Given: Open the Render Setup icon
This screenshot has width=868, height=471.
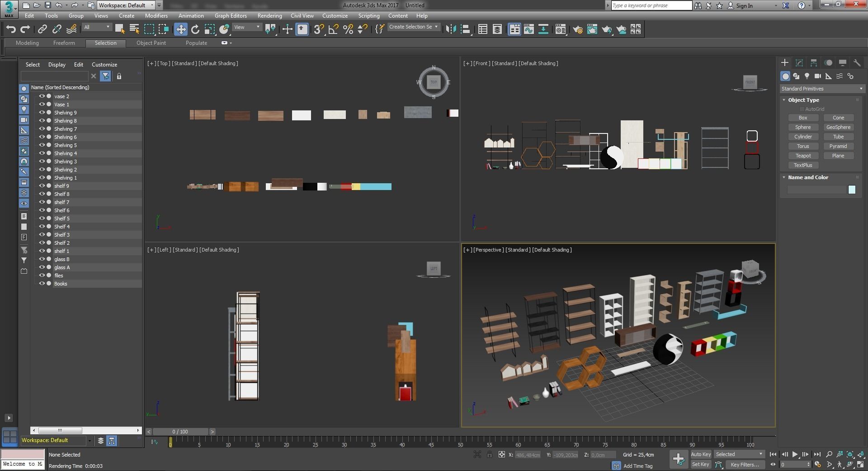Looking at the screenshot, I should 577,29.
